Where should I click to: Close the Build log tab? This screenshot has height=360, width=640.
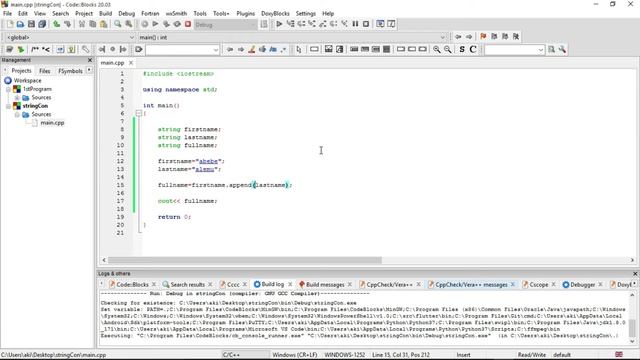(x=290, y=284)
